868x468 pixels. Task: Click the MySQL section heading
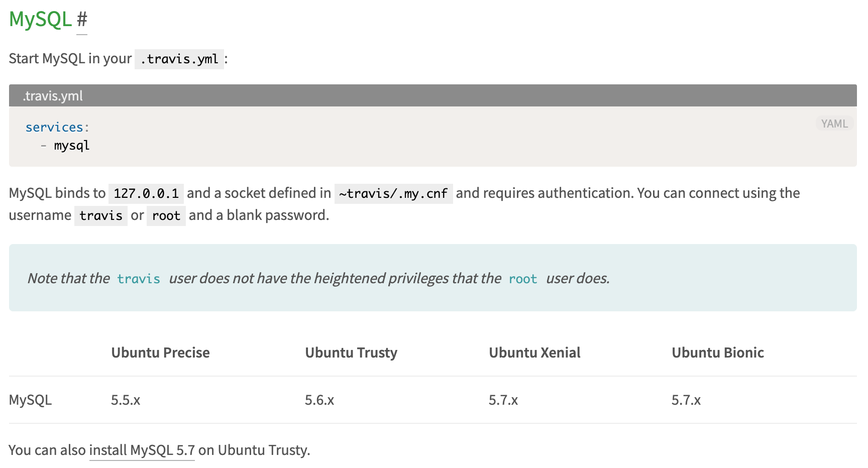[40, 20]
